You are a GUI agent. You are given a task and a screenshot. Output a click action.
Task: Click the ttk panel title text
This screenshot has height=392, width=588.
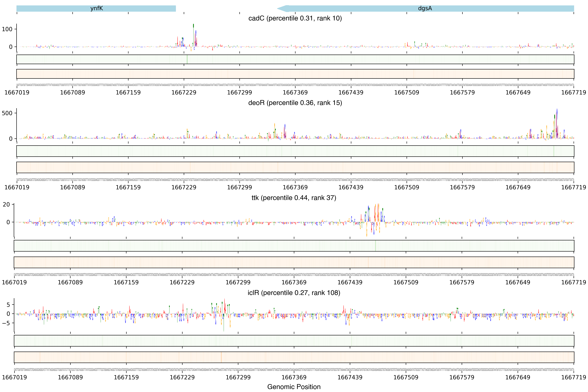point(294,198)
